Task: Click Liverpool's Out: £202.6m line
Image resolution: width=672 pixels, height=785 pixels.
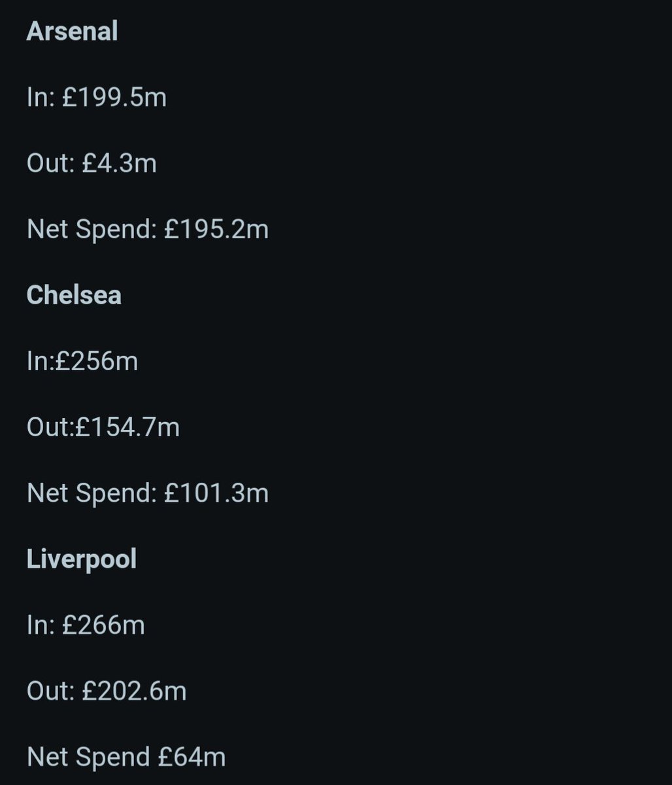Action: [107, 691]
